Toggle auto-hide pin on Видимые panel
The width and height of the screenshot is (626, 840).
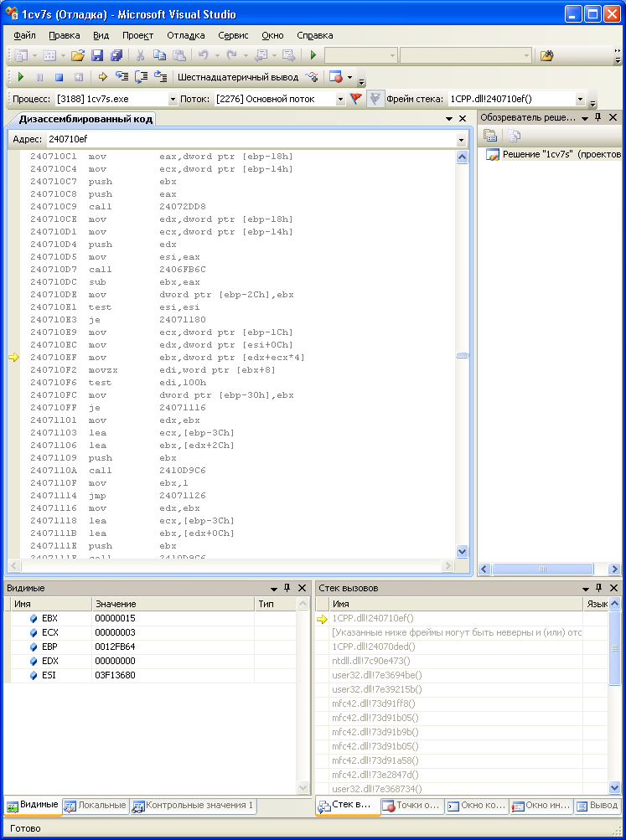point(287,589)
